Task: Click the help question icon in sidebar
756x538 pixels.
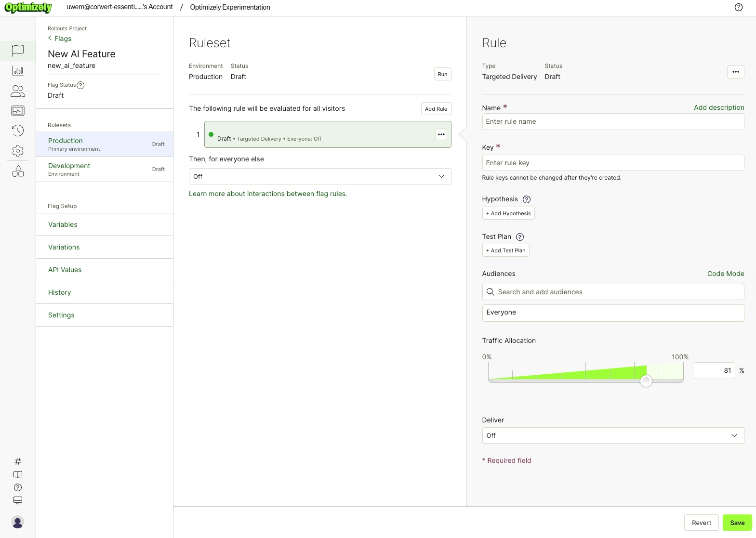Action: click(18, 487)
